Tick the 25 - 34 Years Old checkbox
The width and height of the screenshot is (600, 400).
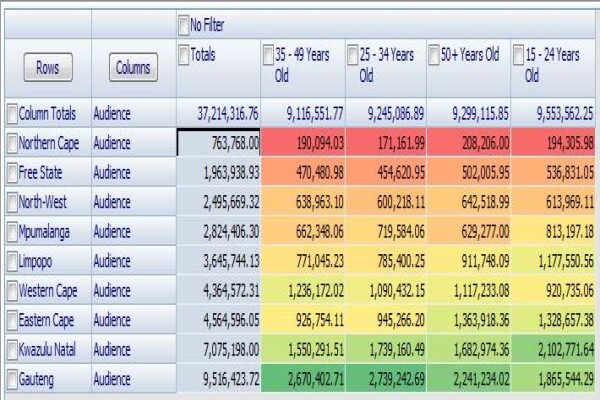point(352,54)
